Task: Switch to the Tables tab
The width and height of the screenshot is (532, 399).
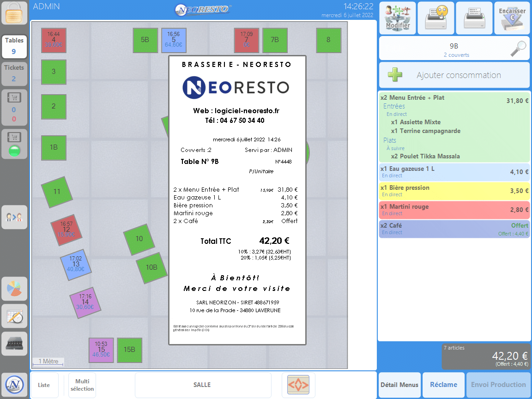Action: coord(14,46)
